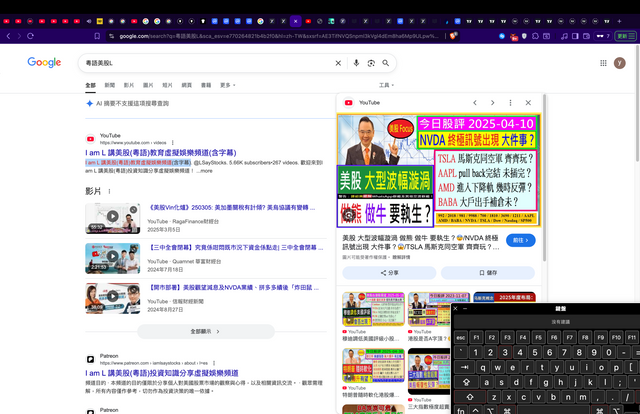Screen dimensions: 640x414
Task: Select the 全部 search tab
Action: 90,85
